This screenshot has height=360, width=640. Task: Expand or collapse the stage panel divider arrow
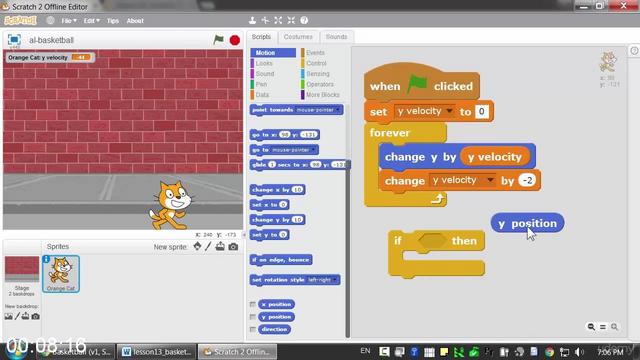pos(244,235)
